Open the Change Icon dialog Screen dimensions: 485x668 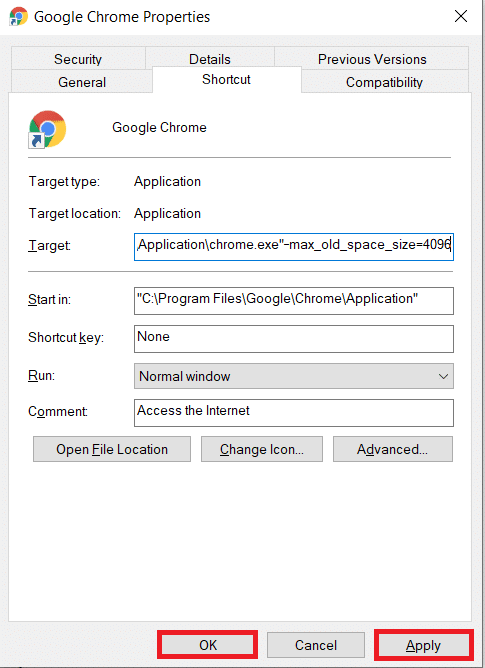coord(262,449)
